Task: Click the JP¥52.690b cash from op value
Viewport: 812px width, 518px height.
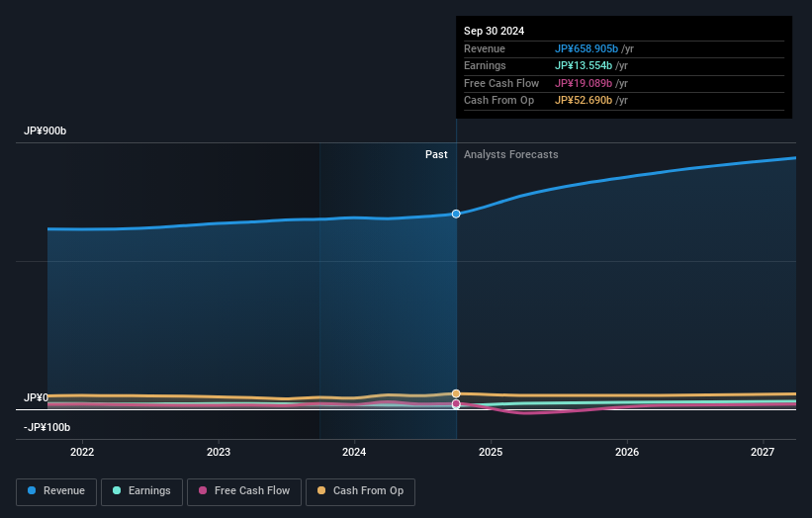Action: tap(584, 101)
